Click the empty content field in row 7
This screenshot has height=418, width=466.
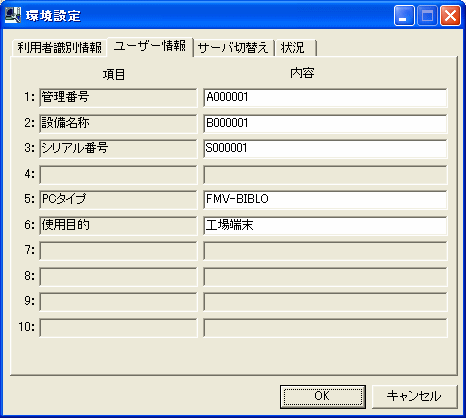(325, 251)
